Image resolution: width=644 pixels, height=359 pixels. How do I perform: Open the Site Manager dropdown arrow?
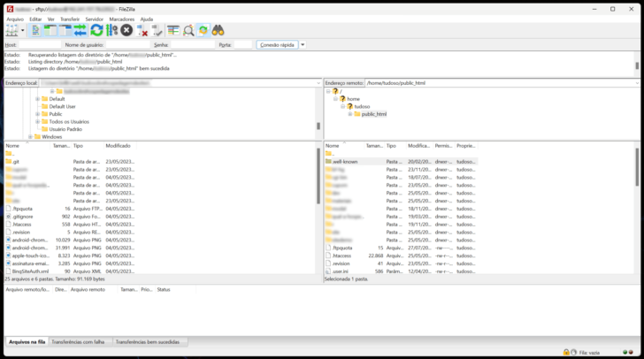pyautogui.click(x=23, y=30)
